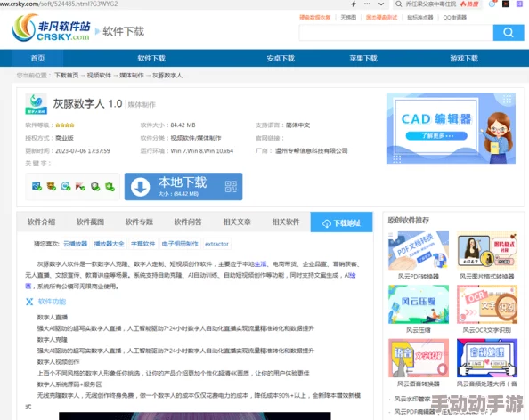The image size is (529, 420).
Task: Click the 播放器大全 tag link
Action: 109,244
